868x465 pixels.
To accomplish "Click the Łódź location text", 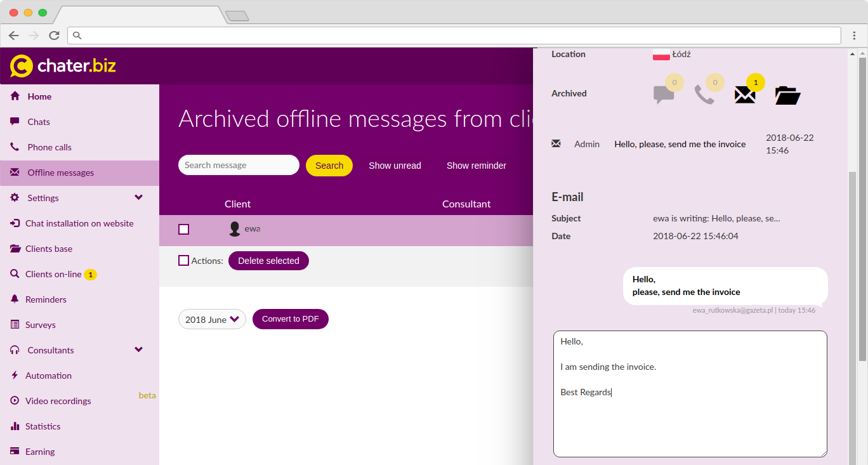I will pyautogui.click(x=681, y=54).
